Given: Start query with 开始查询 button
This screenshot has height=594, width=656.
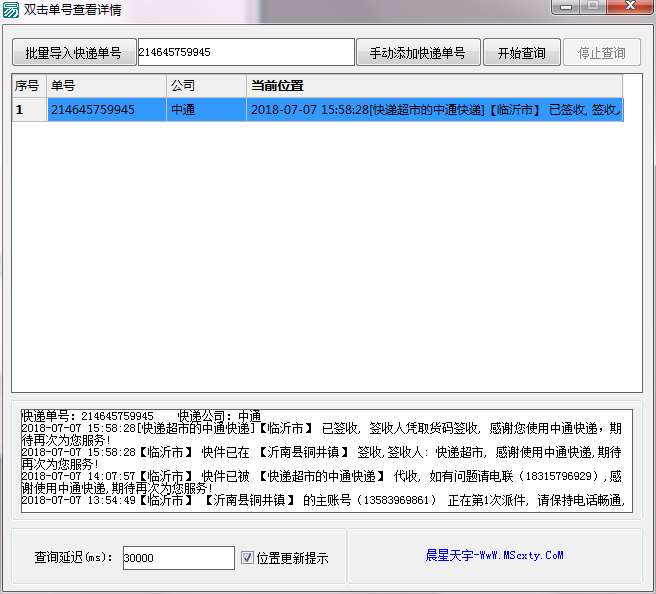Looking at the screenshot, I should (521, 53).
